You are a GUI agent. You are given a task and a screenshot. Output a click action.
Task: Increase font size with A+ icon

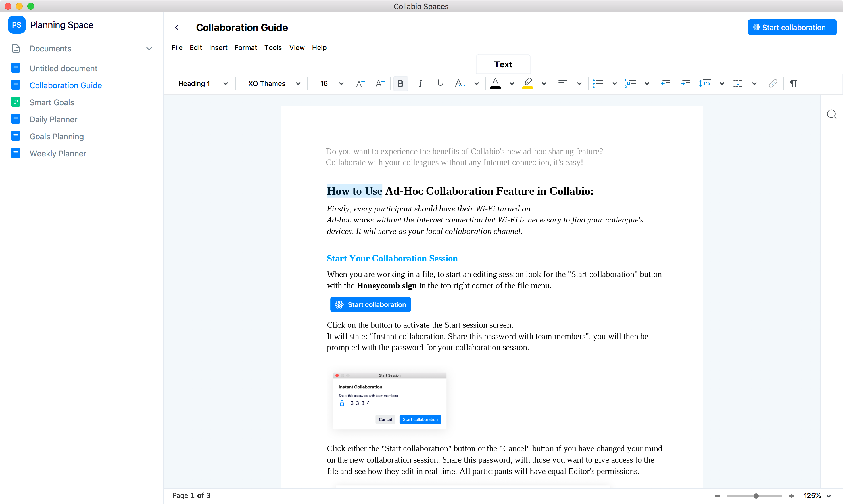[x=380, y=83]
